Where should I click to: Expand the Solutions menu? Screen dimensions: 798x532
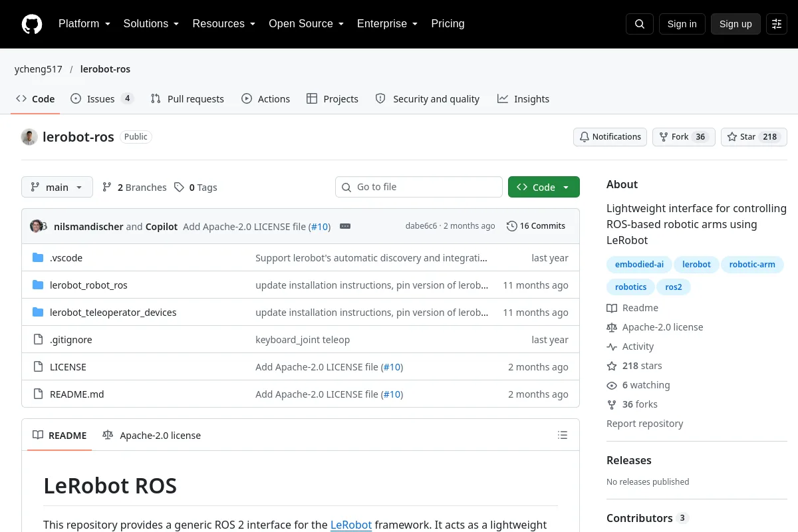151,23
